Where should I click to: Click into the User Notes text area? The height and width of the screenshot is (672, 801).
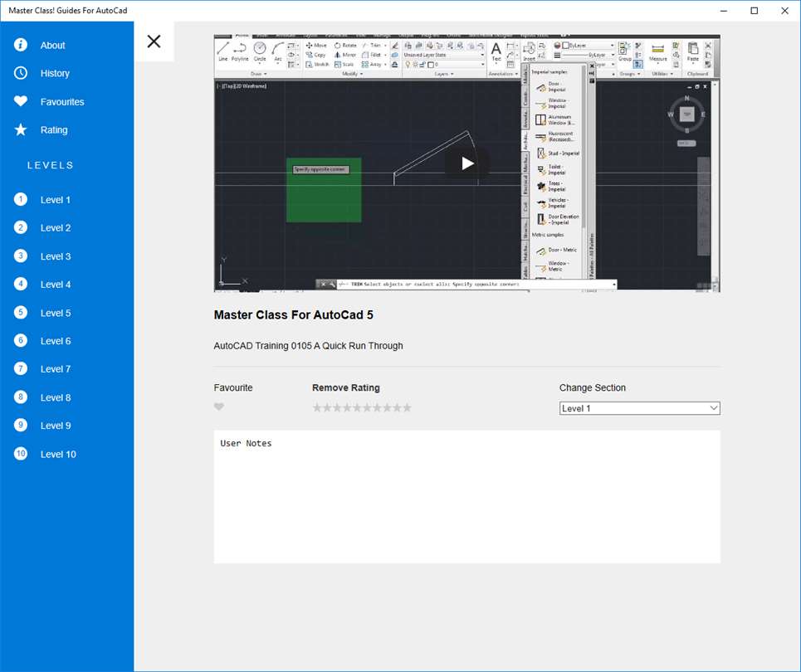coord(467,497)
